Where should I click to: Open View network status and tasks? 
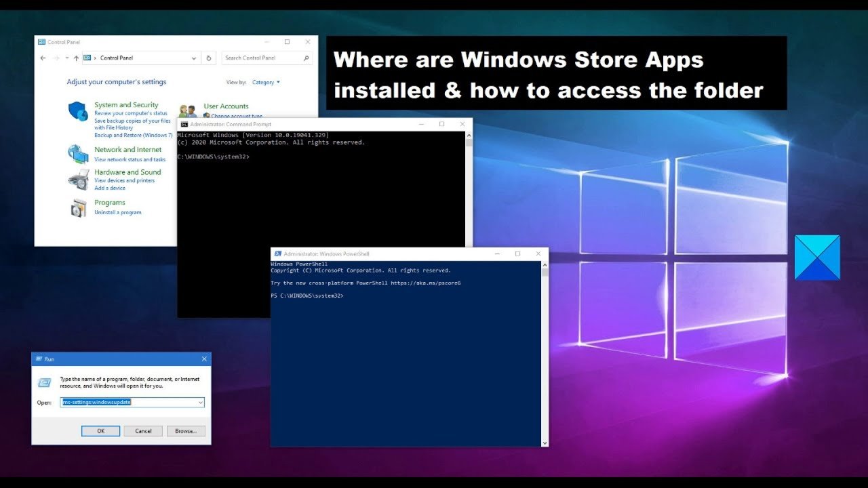point(130,159)
